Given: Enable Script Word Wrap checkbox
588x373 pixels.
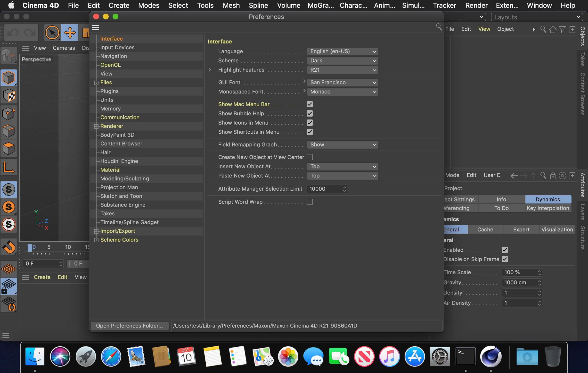Looking at the screenshot, I should [x=310, y=202].
